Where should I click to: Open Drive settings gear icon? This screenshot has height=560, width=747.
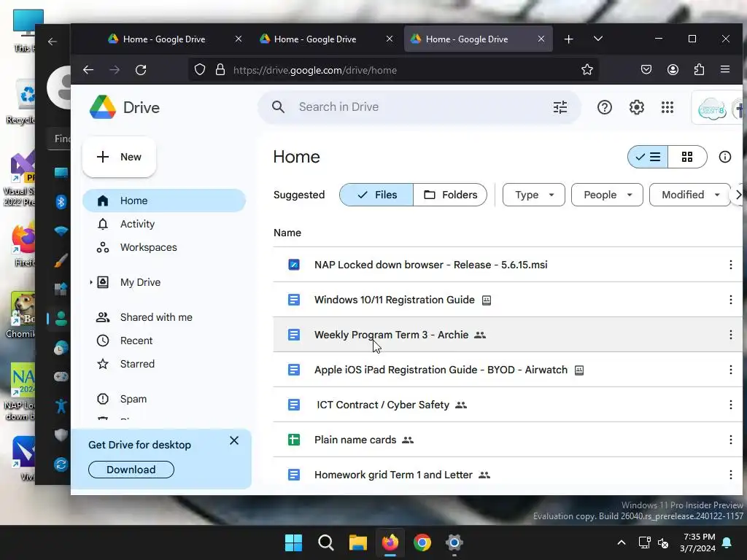point(636,107)
